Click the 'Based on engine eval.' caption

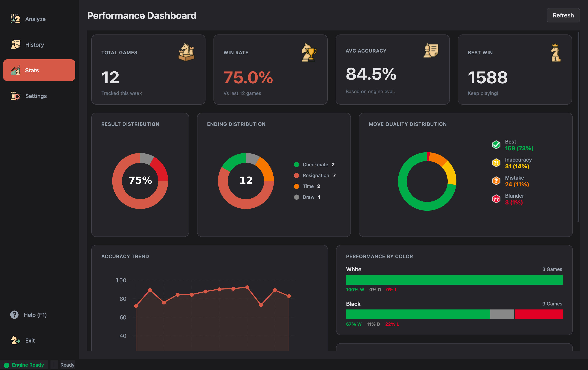pos(370,91)
